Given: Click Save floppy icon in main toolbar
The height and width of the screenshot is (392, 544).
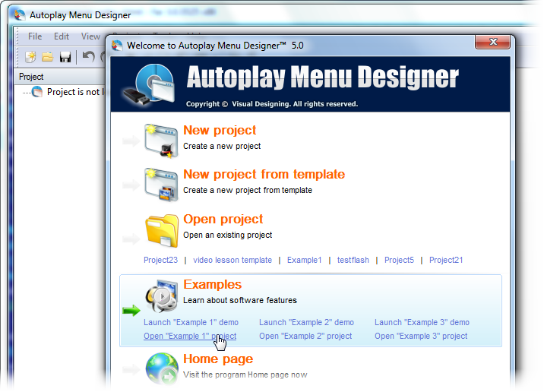Looking at the screenshot, I should pyautogui.click(x=65, y=57).
